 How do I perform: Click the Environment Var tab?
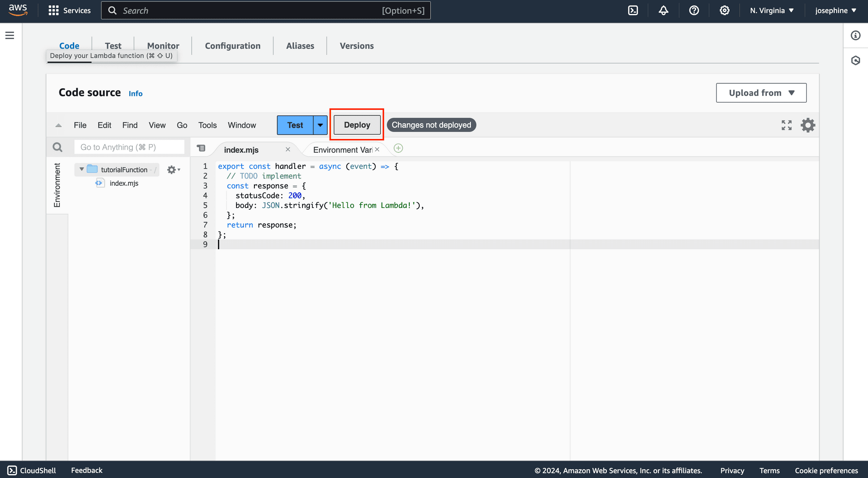pos(342,149)
